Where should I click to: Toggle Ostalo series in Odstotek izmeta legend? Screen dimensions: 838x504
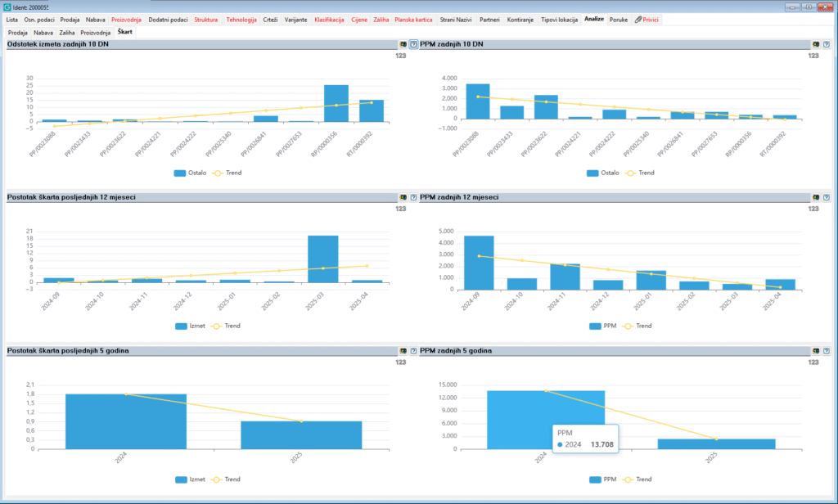click(191, 173)
